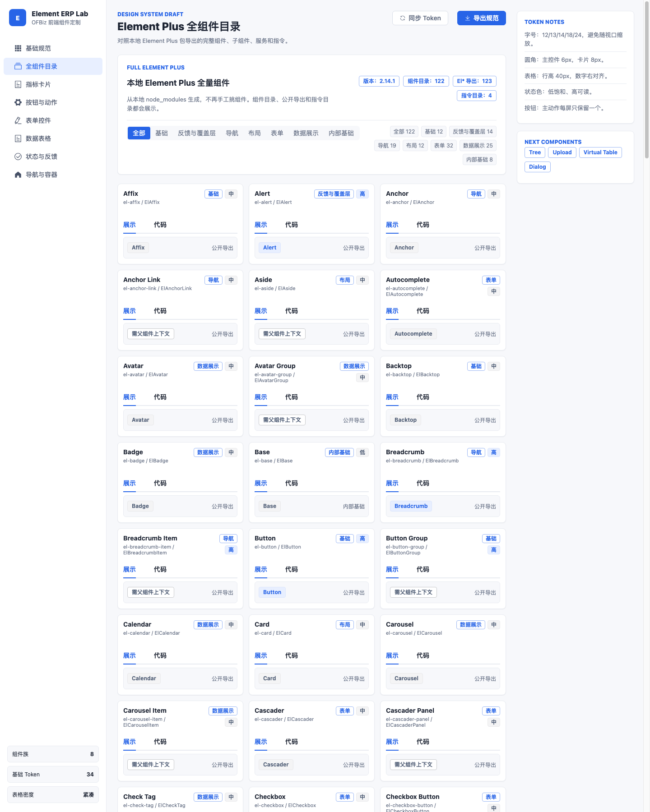Click the Autocomplete demo button

tap(413, 334)
